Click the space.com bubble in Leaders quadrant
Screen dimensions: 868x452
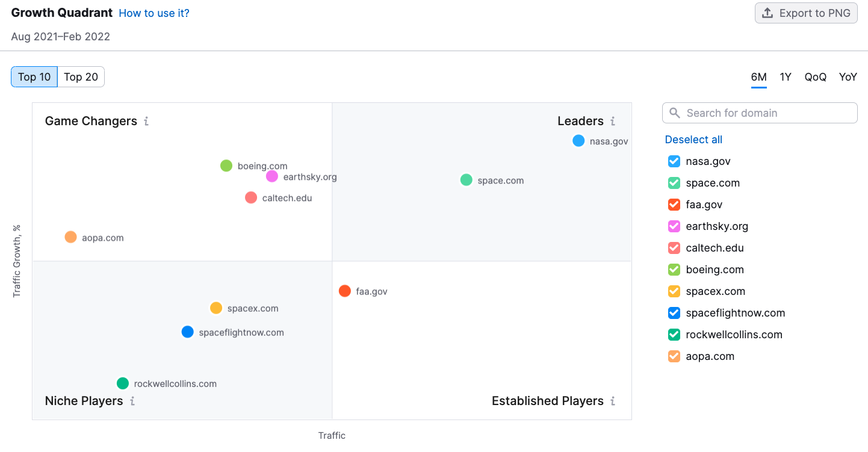coord(467,180)
